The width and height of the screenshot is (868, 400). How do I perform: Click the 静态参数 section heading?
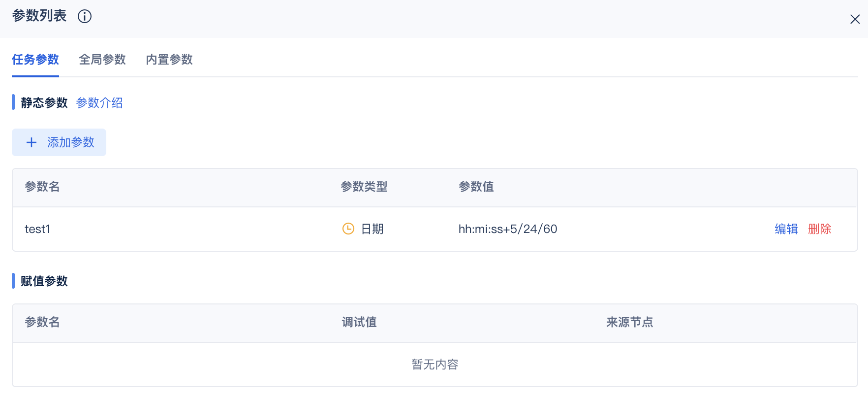[x=44, y=102]
